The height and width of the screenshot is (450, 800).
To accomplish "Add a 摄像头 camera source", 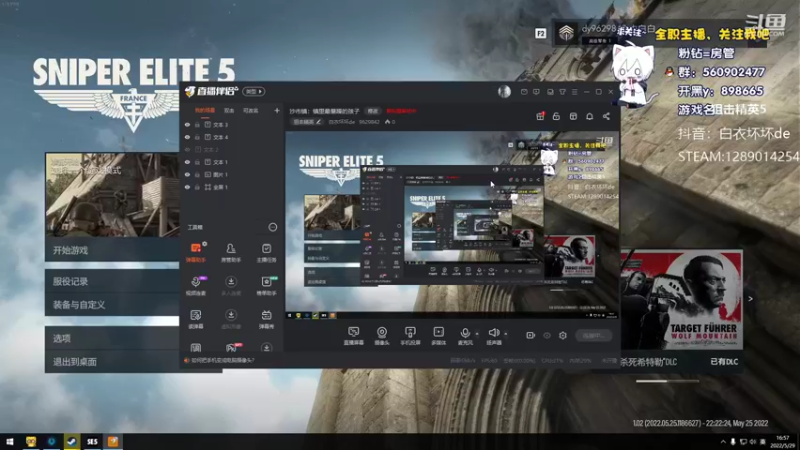I will click(382, 336).
